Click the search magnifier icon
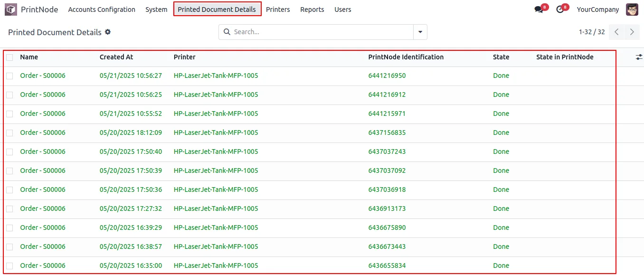Image resolution: width=644 pixels, height=275 pixels. point(227,32)
